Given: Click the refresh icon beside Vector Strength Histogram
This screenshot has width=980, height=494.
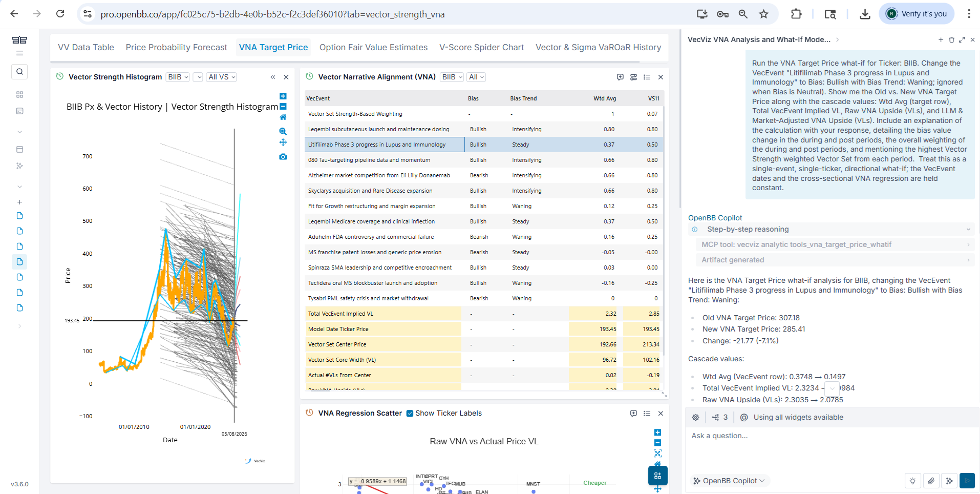Looking at the screenshot, I should coord(59,76).
